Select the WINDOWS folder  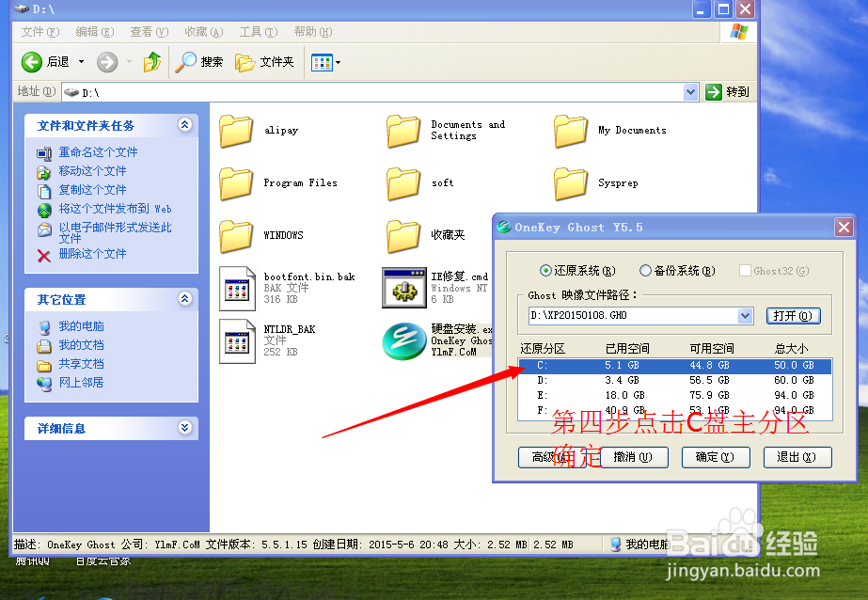[236, 236]
